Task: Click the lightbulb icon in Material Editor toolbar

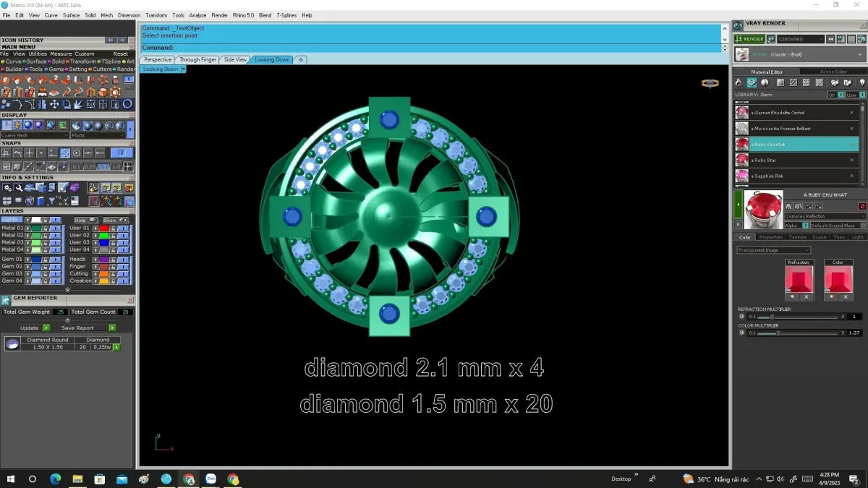Action: [862, 82]
